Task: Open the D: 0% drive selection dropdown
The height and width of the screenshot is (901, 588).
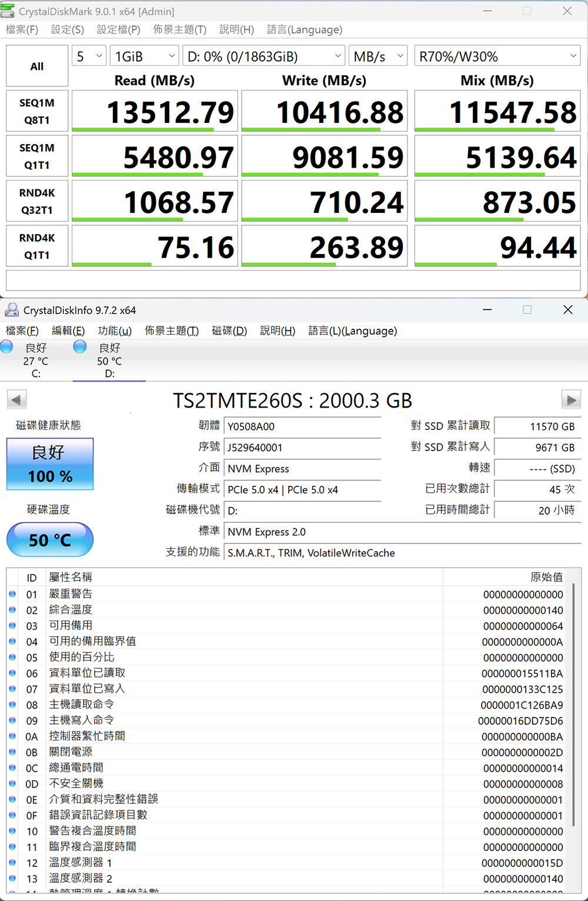Action: 263,56
